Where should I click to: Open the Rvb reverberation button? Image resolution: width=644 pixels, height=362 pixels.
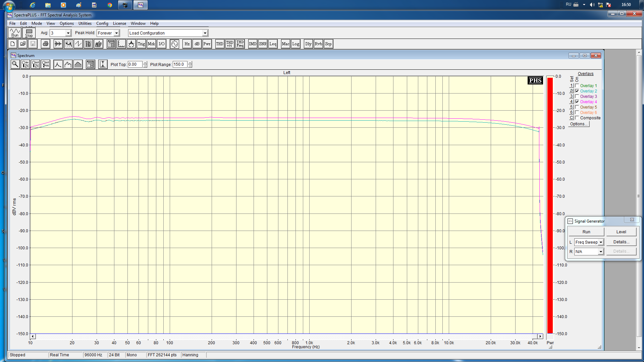[318, 44]
